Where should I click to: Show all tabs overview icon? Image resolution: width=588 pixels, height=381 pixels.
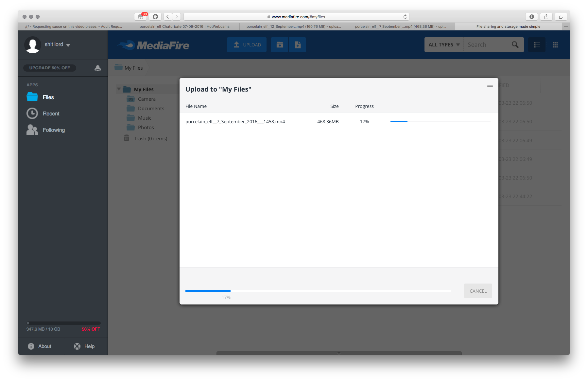[x=561, y=17]
